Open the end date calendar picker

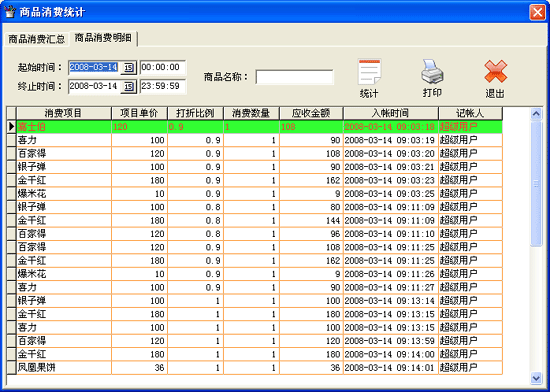(x=128, y=86)
